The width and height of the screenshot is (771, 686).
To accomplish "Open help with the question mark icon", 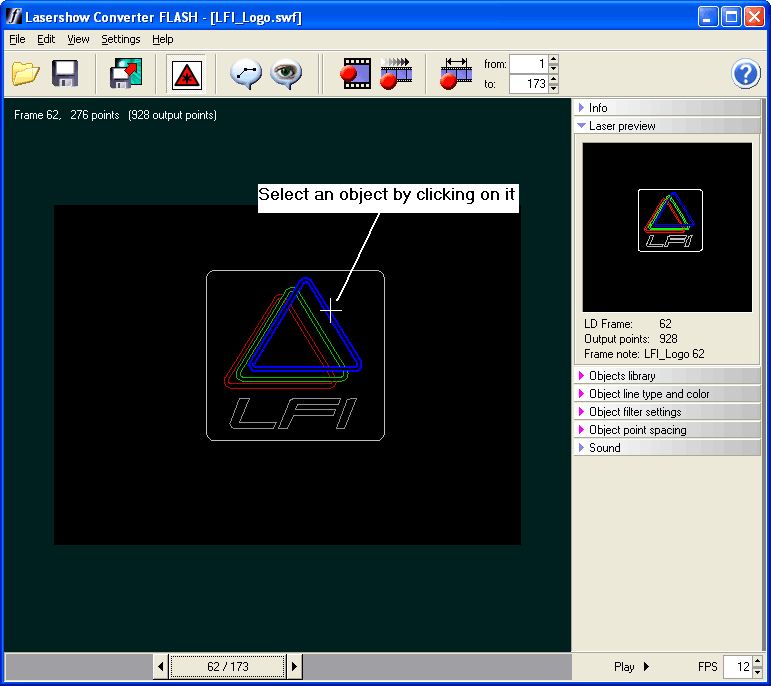I will pos(745,74).
